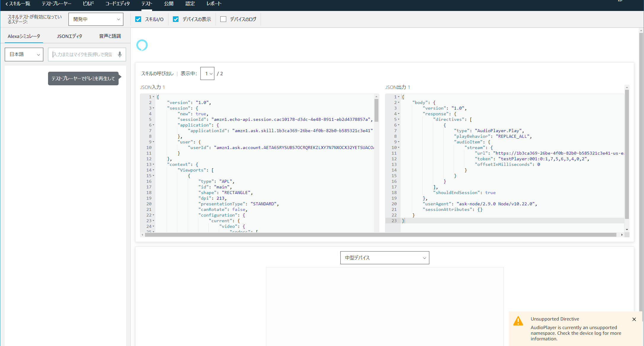
Task: Open the 中型デバイス device dropdown
Action: [385, 258]
